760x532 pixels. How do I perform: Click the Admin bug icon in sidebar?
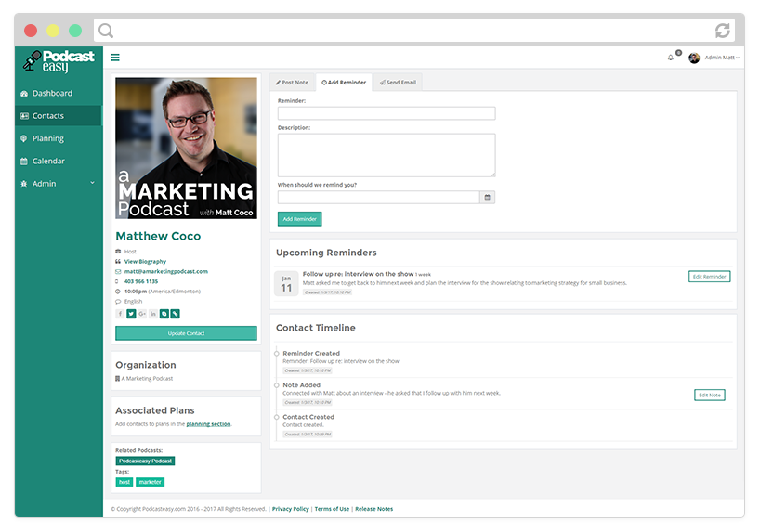point(24,184)
